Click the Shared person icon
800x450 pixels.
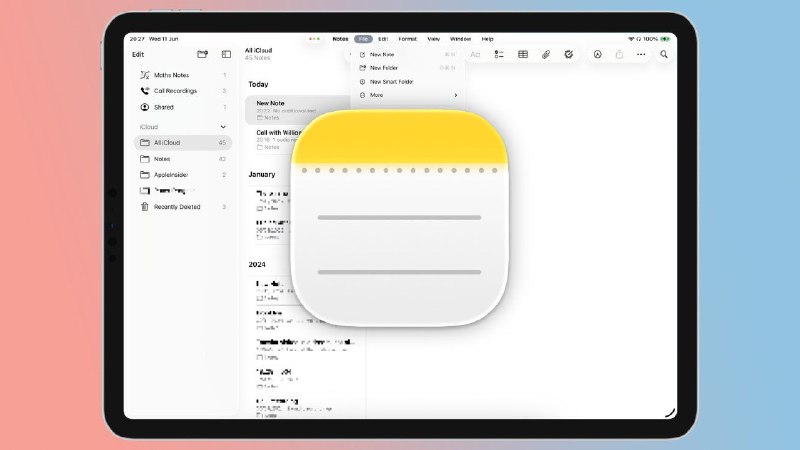[145, 107]
